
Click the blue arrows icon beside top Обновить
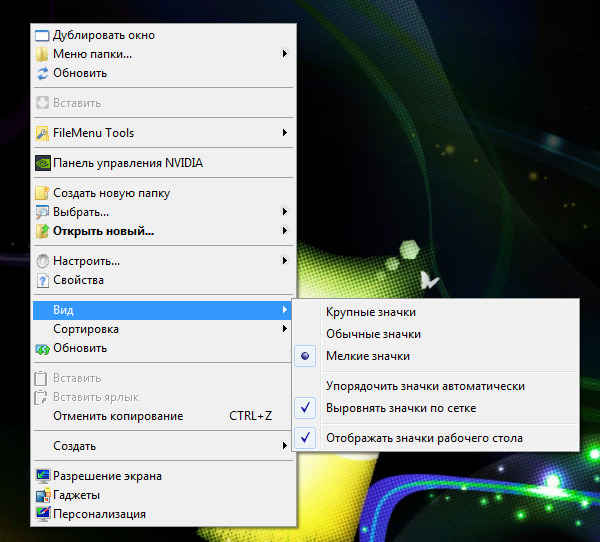point(42,73)
